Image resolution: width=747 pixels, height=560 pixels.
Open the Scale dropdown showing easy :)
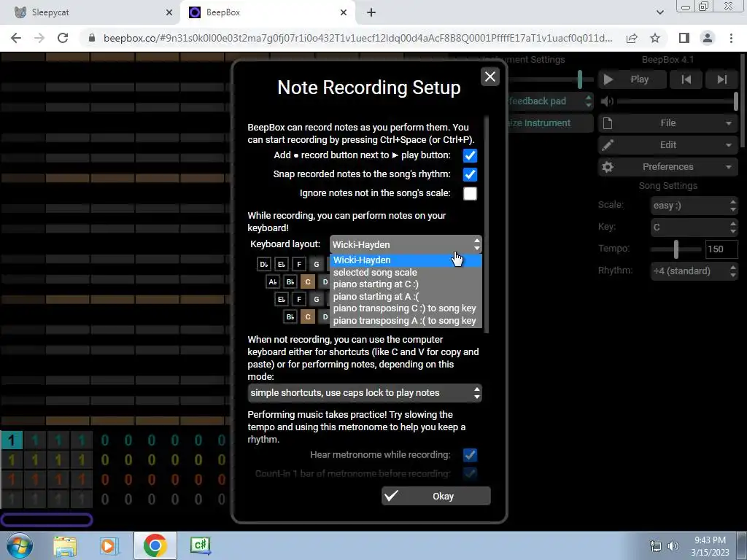(x=694, y=205)
